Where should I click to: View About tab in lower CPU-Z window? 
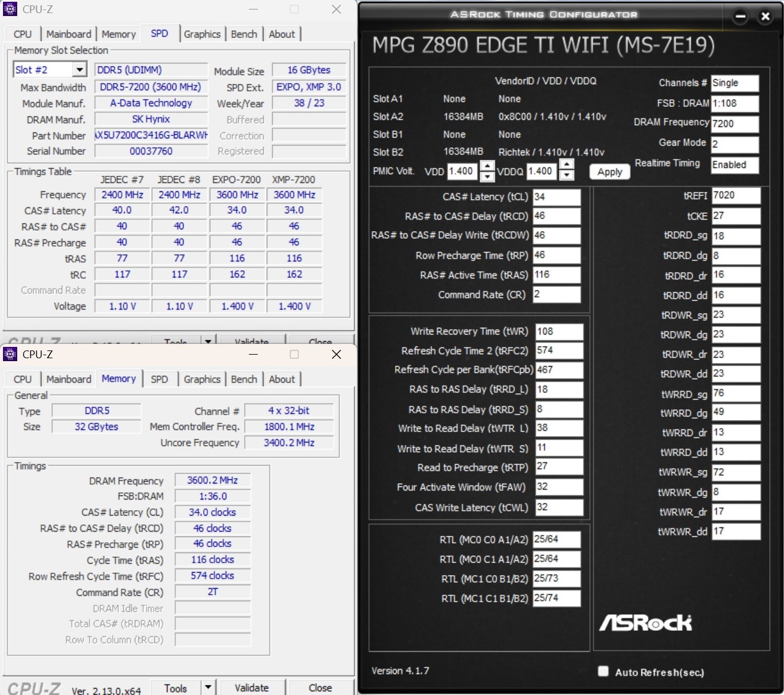[282, 379]
